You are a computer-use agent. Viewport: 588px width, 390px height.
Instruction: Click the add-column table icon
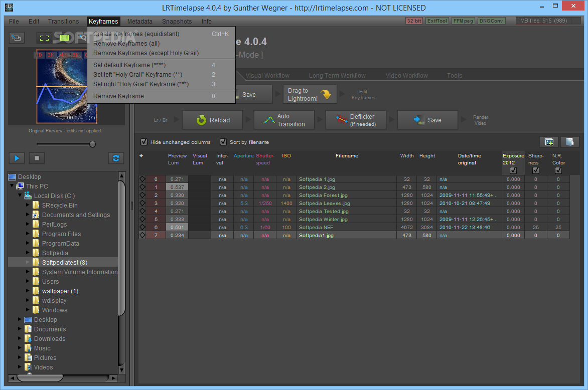[549, 142]
